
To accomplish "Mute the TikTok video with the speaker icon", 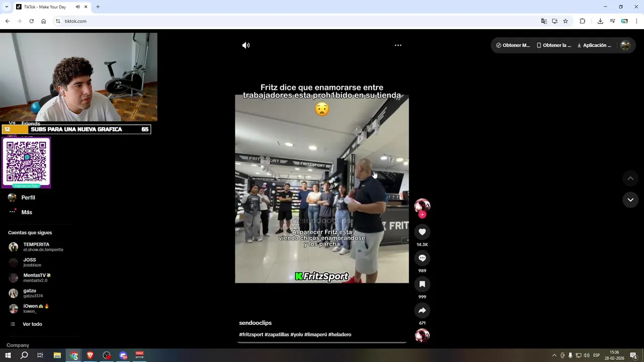I will [x=246, y=45].
